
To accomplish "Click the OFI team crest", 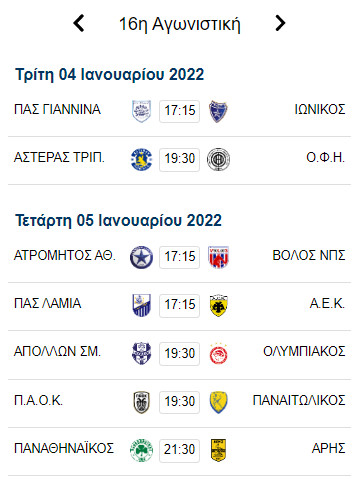I will [x=218, y=159].
